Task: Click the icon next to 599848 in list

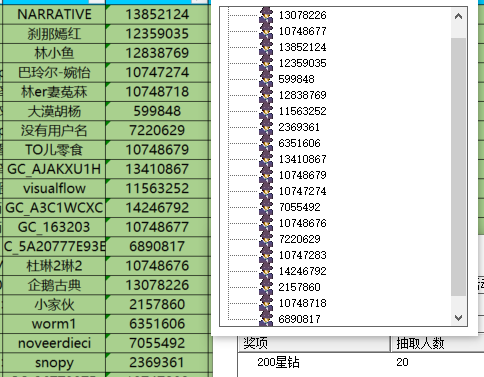Action: point(266,79)
